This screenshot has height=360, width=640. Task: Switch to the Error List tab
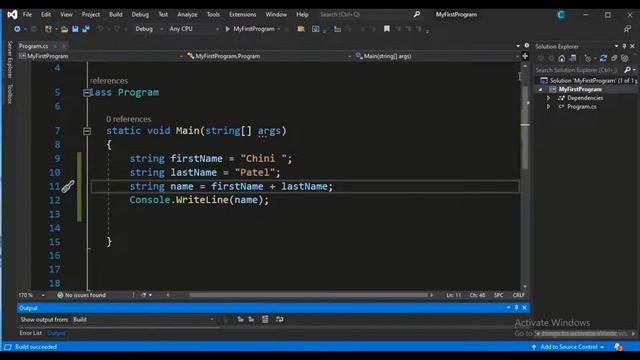point(31,333)
